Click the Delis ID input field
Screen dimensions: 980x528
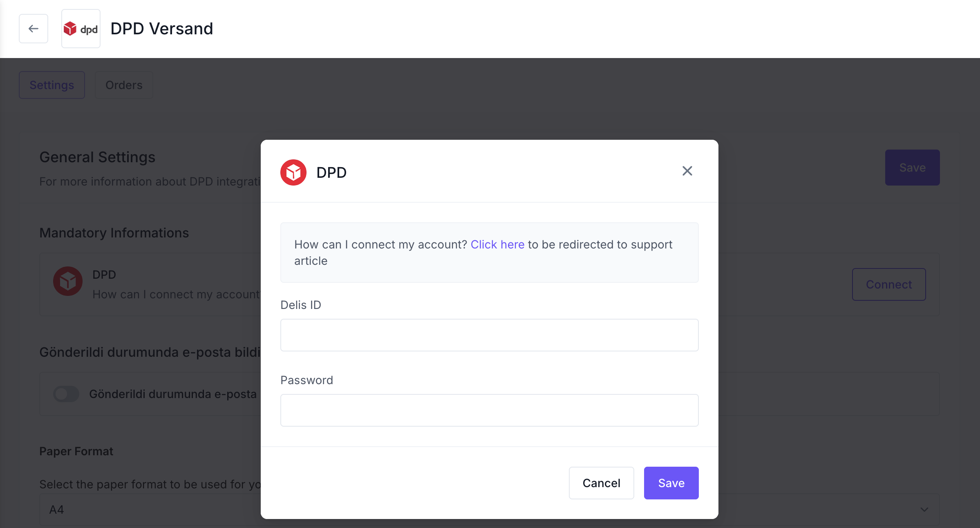(489, 335)
